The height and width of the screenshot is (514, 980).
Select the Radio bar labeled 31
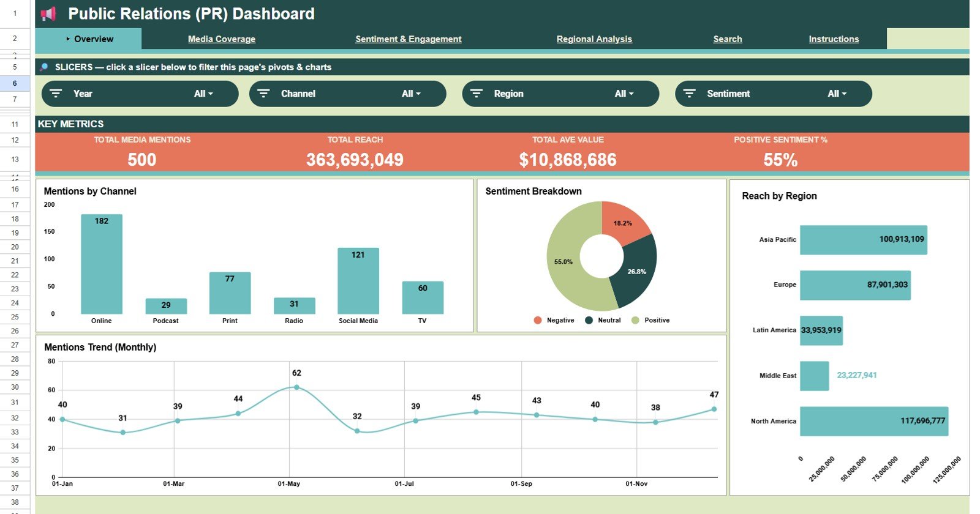click(294, 305)
